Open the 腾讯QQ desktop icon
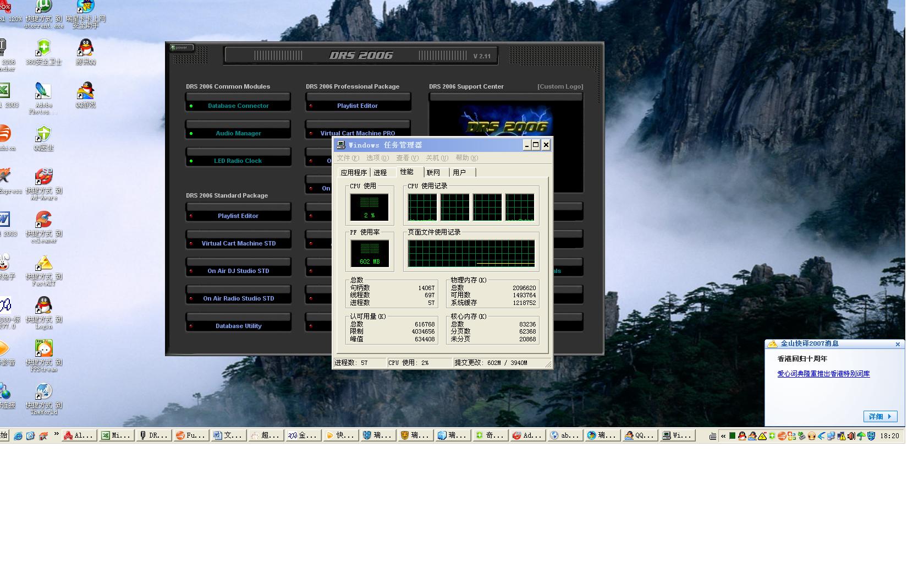Screen dimensions: 924x578 [85, 48]
